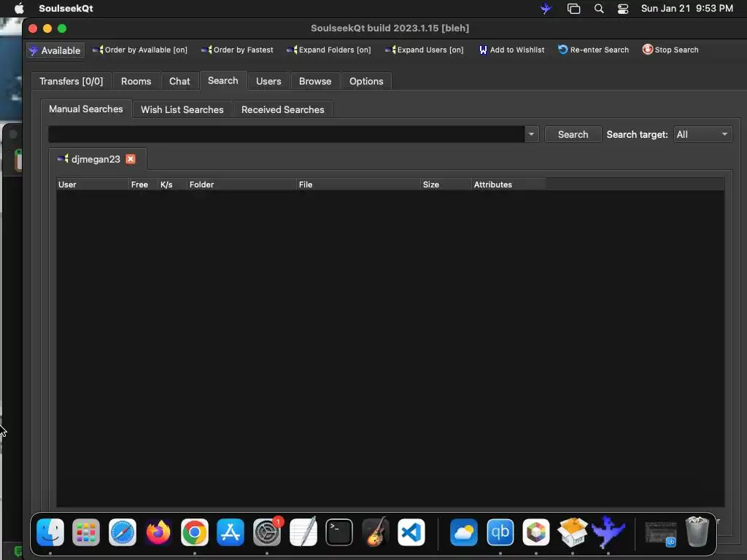The height and width of the screenshot is (560, 747).
Task: Open System Settings from the Dock
Action: (x=267, y=532)
